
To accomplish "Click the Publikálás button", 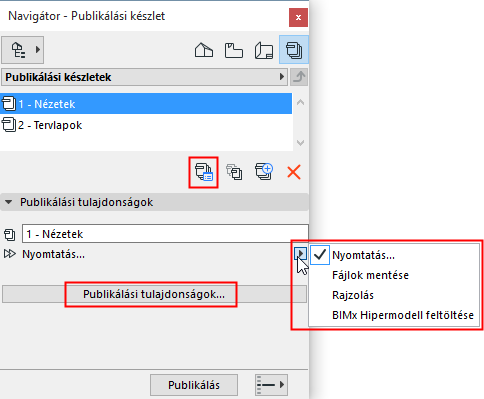I will (194, 385).
